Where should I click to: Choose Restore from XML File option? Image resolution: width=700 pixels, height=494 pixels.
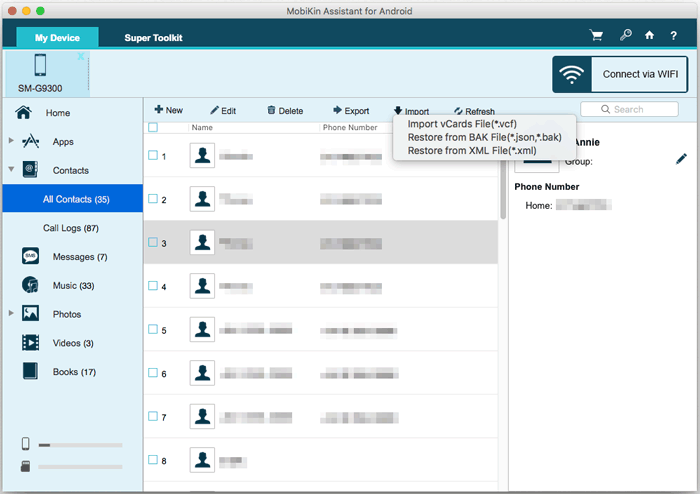tap(472, 150)
